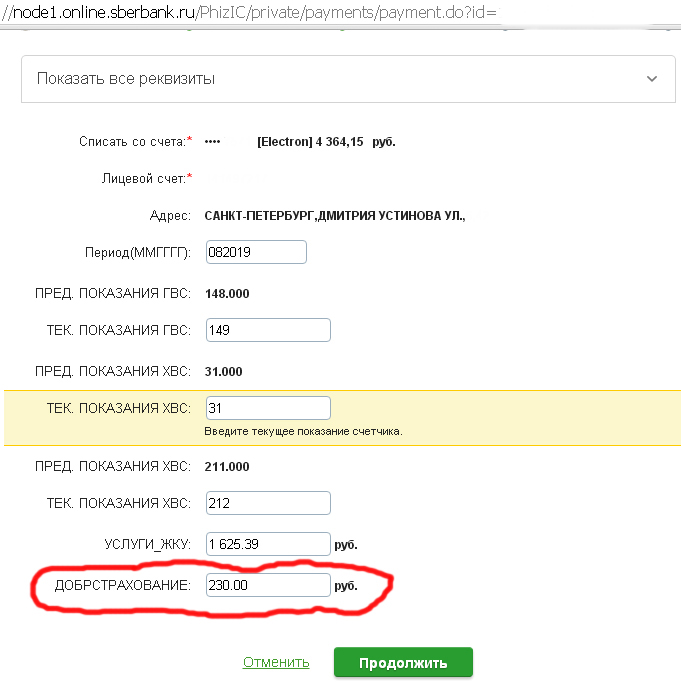Screen dimensions: 681x689
Task: Select the [Electron] 4 364,15 руб. account
Action: pyautogui.click(x=326, y=142)
